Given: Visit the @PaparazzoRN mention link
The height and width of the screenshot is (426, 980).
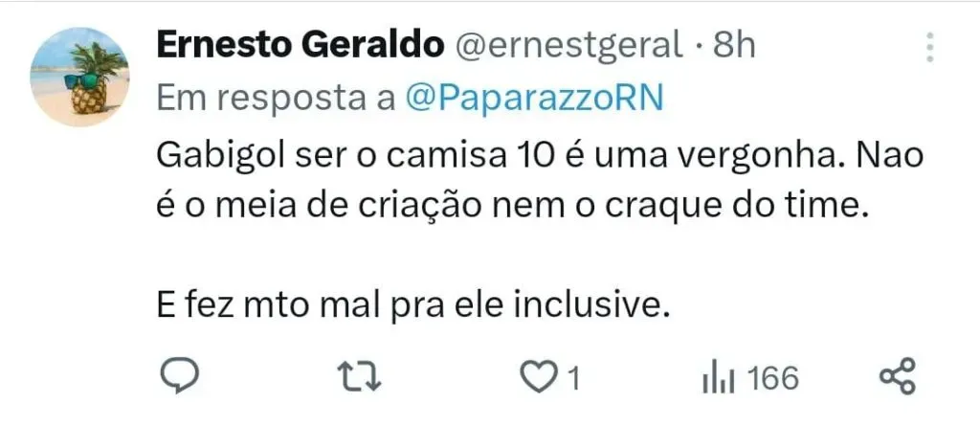Looking at the screenshot, I should pyautogui.click(x=535, y=99).
